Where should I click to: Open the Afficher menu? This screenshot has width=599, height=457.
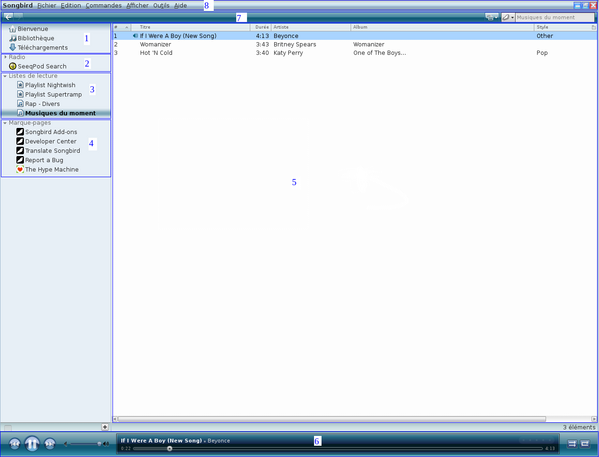point(138,5)
